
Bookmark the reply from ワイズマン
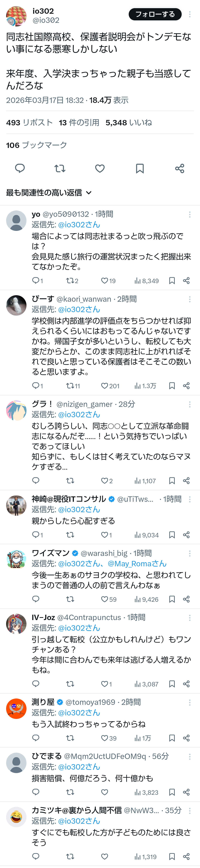pyautogui.click(x=172, y=599)
